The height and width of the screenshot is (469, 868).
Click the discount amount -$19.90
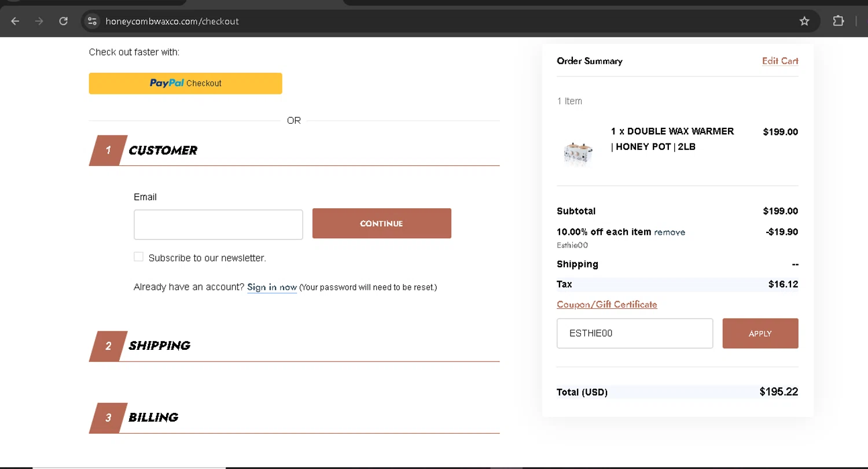click(782, 232)
